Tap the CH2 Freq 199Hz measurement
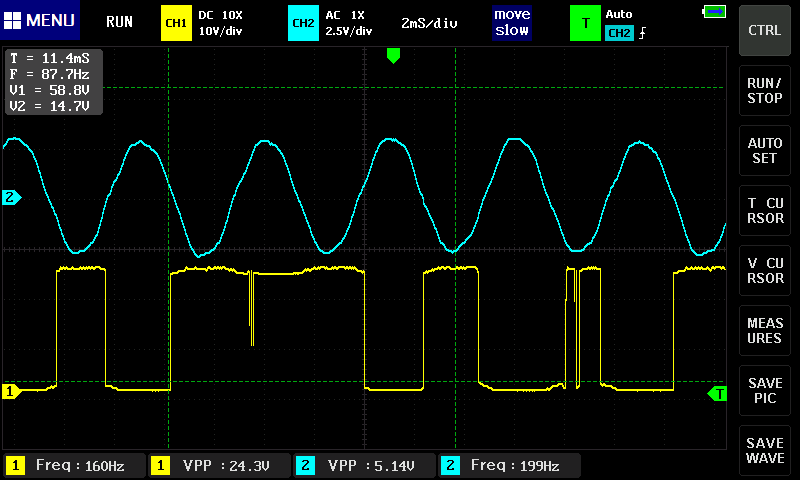Viewport: 800px width, 480px height. [509, 465]
